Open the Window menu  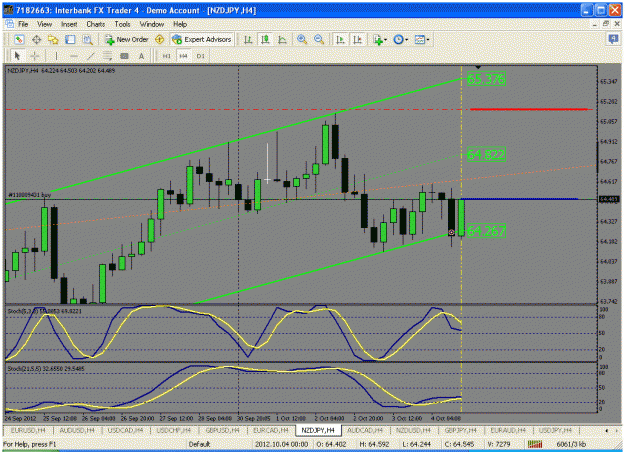click(151, 24)
